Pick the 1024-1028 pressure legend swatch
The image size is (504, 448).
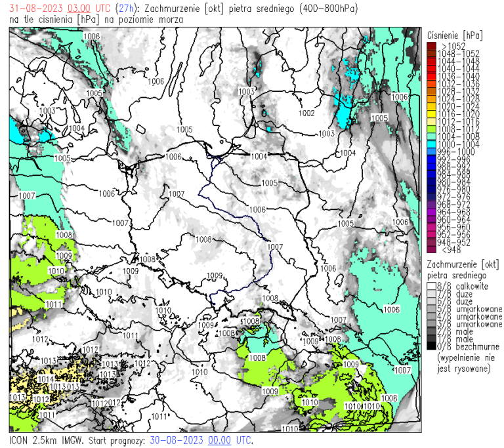431,98
